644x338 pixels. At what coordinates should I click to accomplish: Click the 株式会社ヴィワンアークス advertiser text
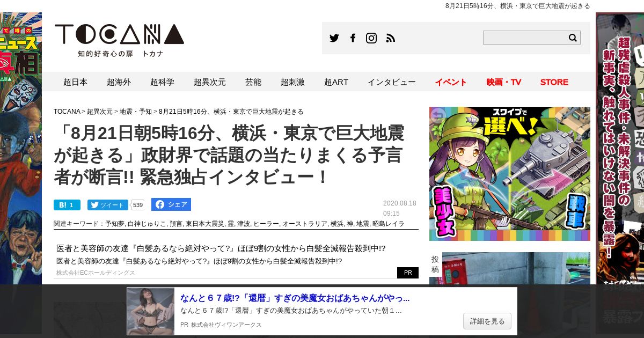click(x=226, y=325)
